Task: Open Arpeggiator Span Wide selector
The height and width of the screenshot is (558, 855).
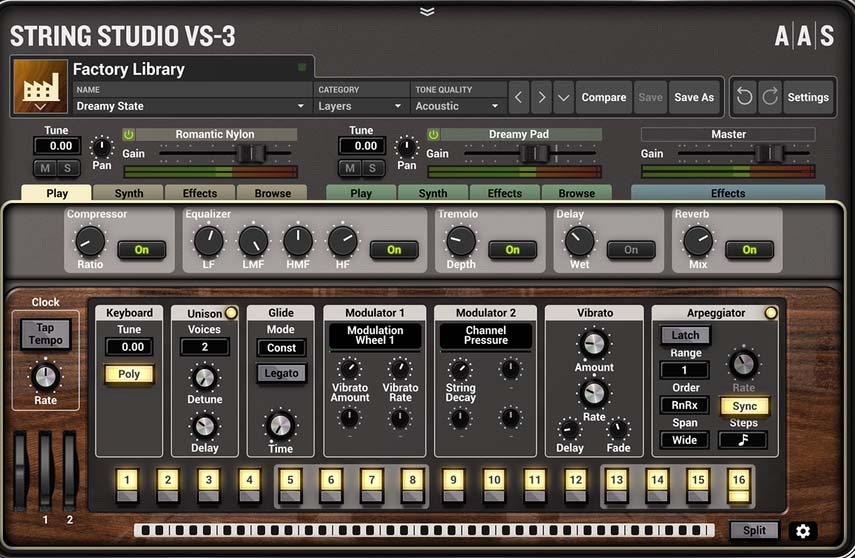Action: coord(684,440)
